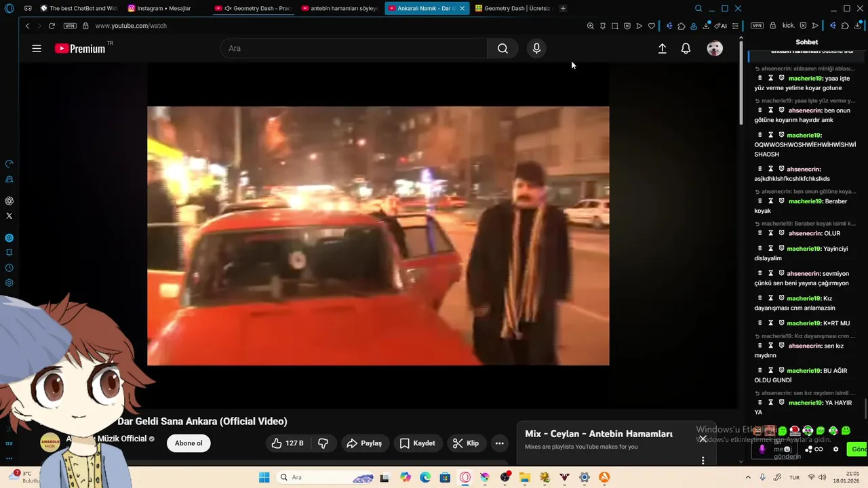Viewport: 868px width, 488px height.
Task: Open File Explorer from taskbar
Action: click(525, 477)
